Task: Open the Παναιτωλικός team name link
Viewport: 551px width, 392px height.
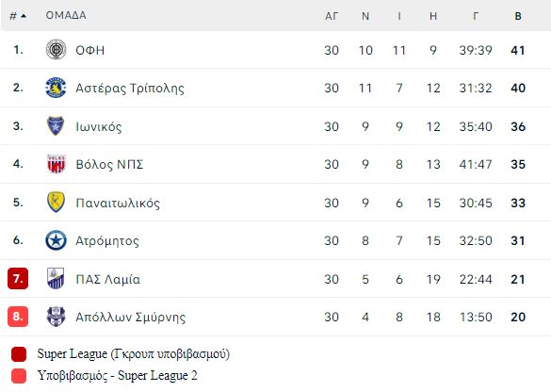Action: click(x=118, y=203)
